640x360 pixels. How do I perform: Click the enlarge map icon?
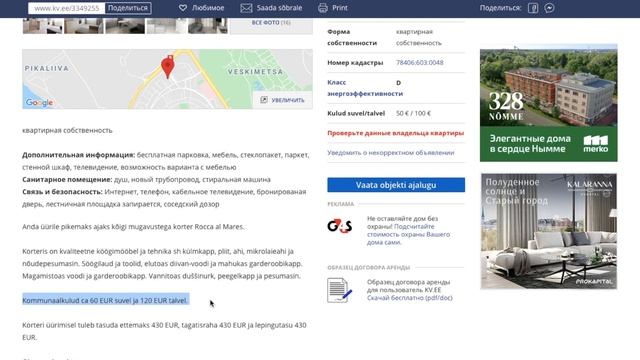click(x=264, y=100)
